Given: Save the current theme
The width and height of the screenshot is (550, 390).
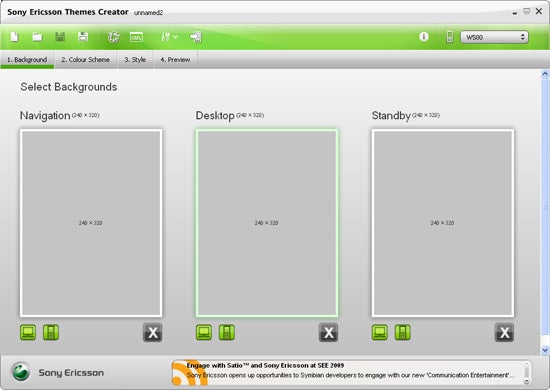Looking at the screenshot, I should [60, 37].
